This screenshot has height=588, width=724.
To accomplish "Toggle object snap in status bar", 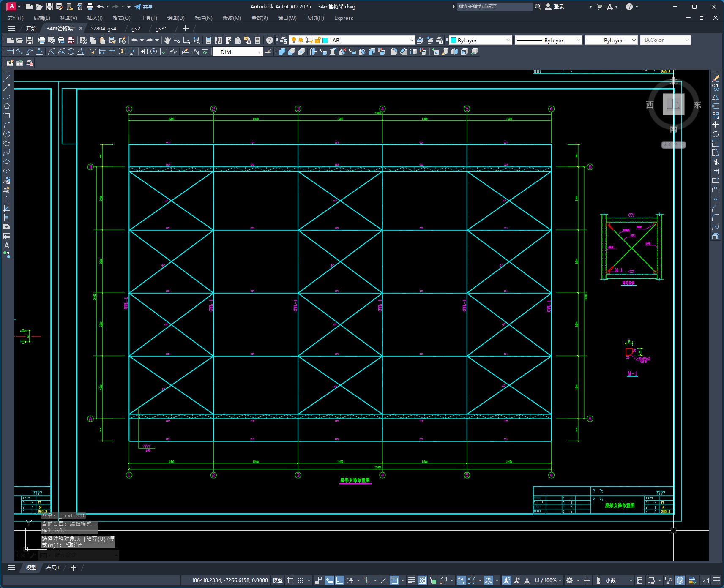I will point(394,580).
